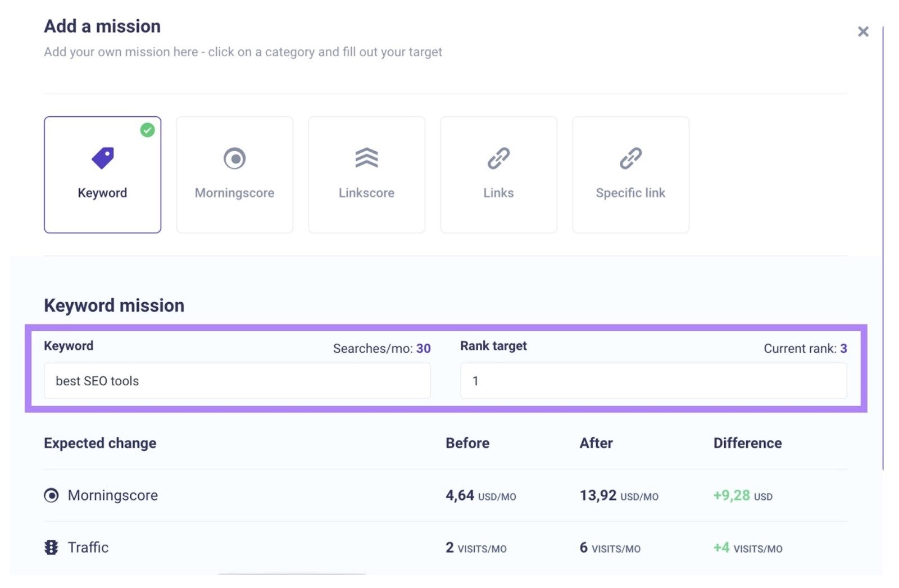Expand the Traffic expected change row

(x=88, y=547)
